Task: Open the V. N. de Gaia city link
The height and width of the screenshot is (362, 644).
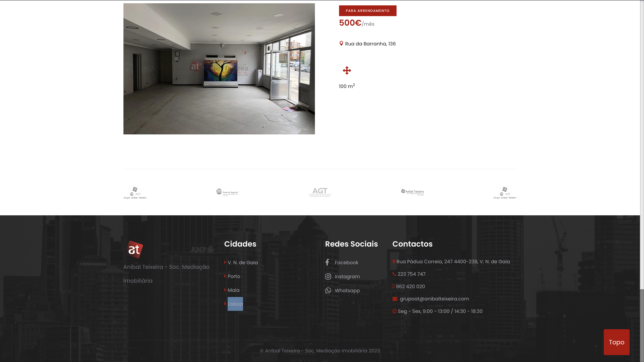Action: click(x=242, y=262)
